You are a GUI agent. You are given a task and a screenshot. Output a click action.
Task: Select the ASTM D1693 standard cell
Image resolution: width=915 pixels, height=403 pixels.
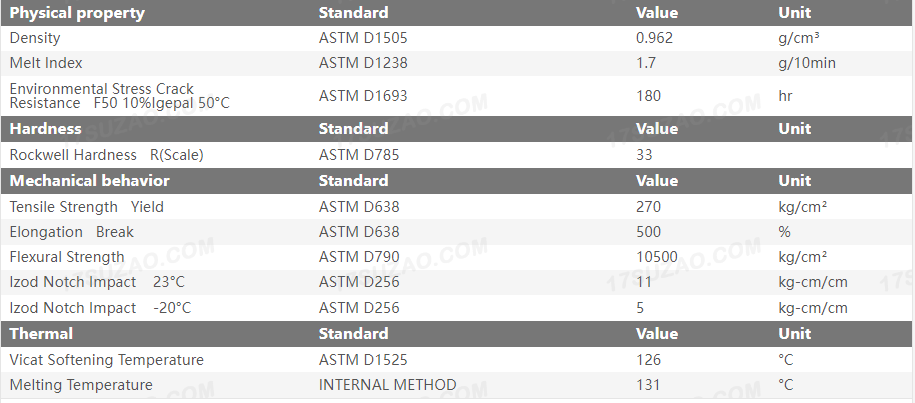coord(363,96)
